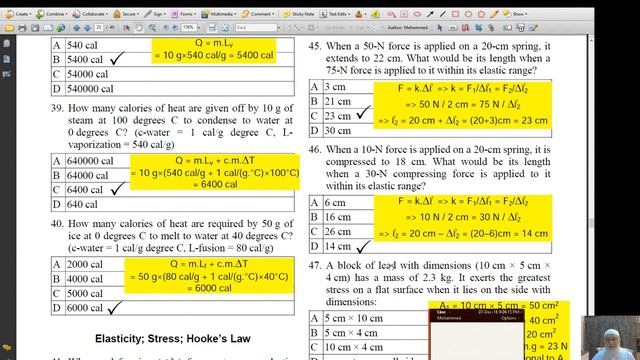
Task: Click the Link tool chain icon
Action: (491, 28)
